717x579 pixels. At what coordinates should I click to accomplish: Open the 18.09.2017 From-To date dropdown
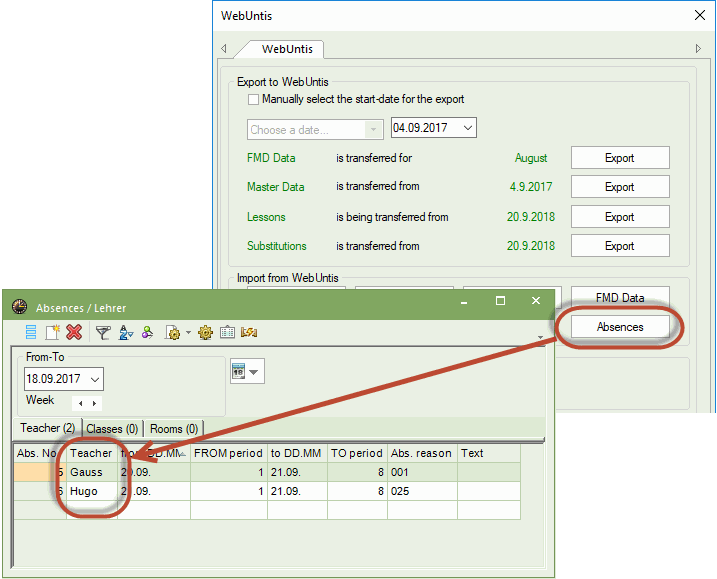pyautogui.click(x=95, y=379)
